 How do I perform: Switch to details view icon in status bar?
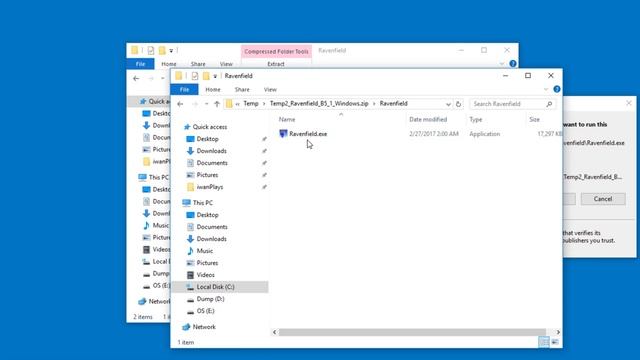point(544,342)
